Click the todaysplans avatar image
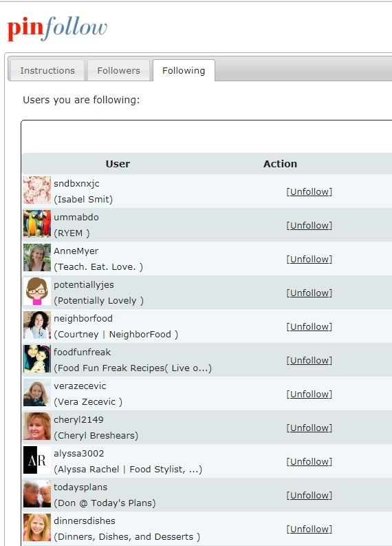Image resolution: width=392 pixels, height=546 pixels. click(37, 494)
